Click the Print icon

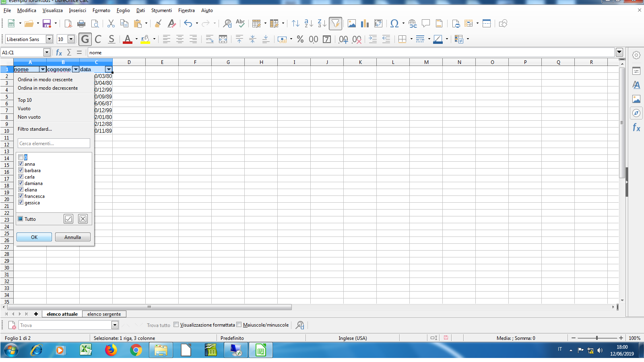pyautogui.click(x=81, y=24)
